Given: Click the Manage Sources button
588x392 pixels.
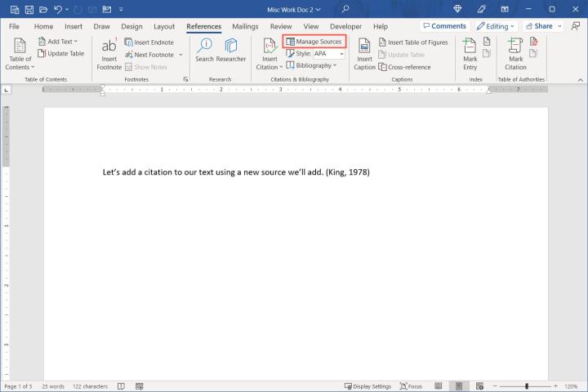Looking at the screenshot, I should [314, 41].
